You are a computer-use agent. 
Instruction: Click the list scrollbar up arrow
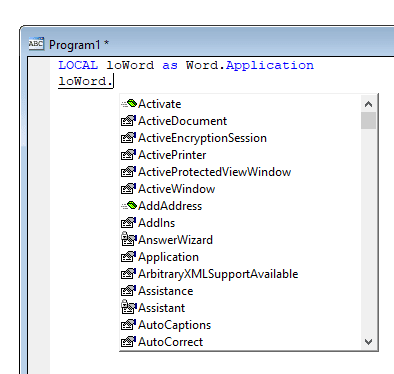coord(368,104)
